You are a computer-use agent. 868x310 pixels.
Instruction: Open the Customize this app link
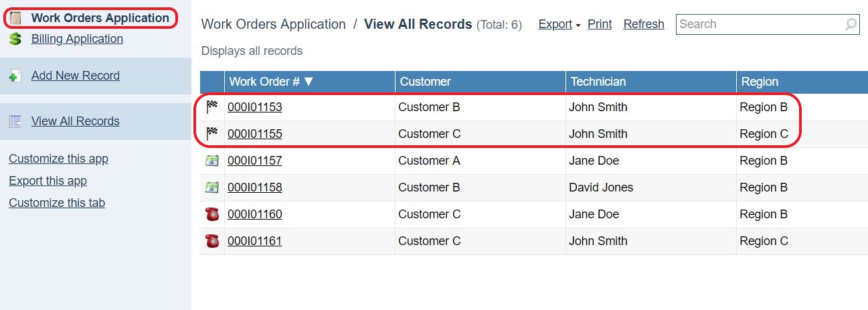coord(58,159)
